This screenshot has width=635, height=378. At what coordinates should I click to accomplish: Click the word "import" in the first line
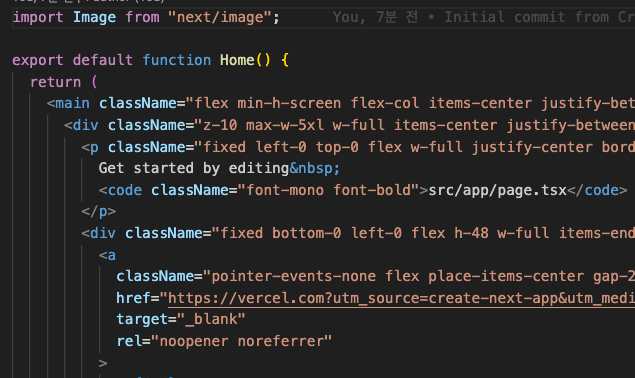[x=38, y=17]
